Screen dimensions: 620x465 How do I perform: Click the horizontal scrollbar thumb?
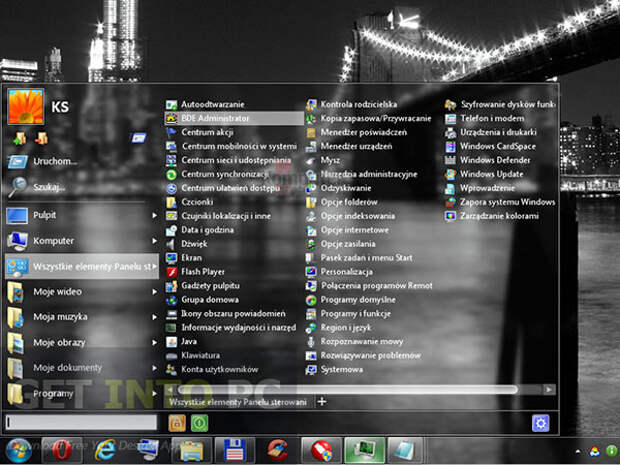[x=348, y=390]
